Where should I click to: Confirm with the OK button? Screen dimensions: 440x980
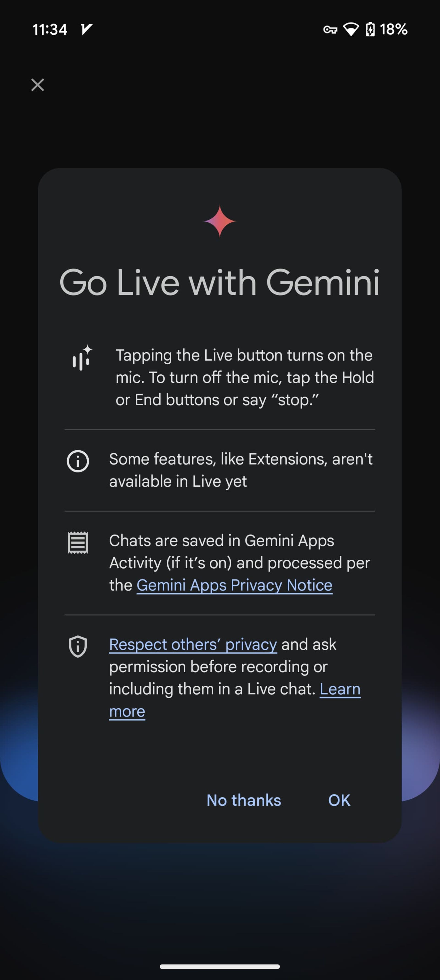point(339,800)
